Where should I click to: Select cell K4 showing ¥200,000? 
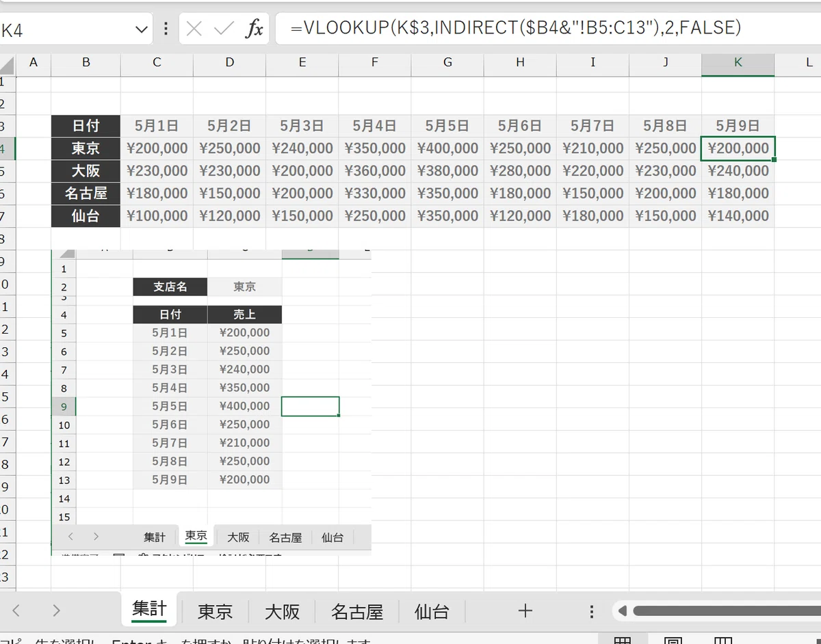pos(738,148)
